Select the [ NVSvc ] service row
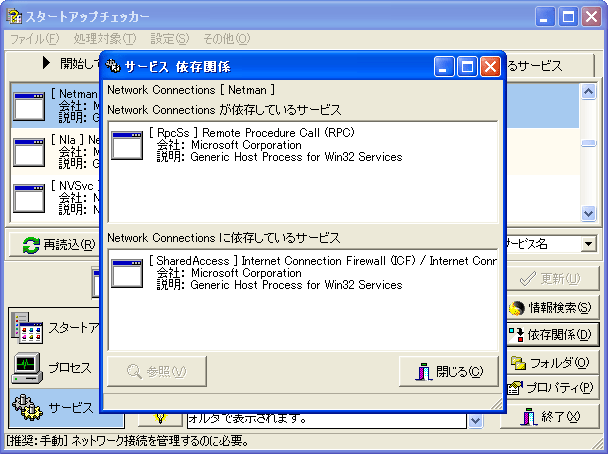The width and height of the screenshot is (608, 454). click(x=56, y=199)
